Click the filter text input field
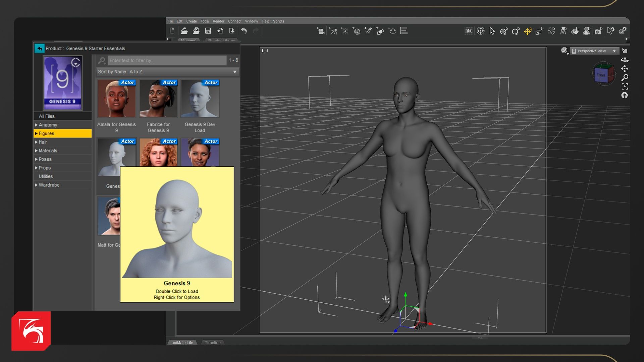The image size is (644, 362). 167,61
